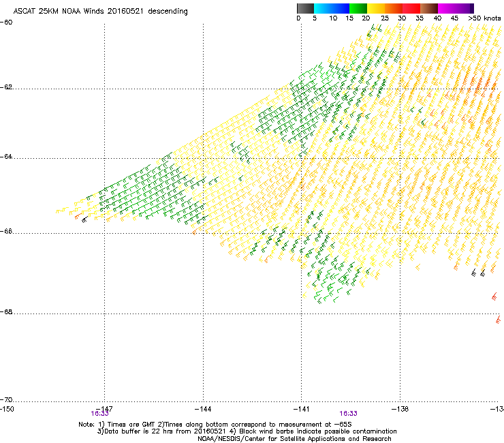Viewport: 504px width, 443px height.
Task: Click the -64 latitude axis label
Action: click(6, 157)
